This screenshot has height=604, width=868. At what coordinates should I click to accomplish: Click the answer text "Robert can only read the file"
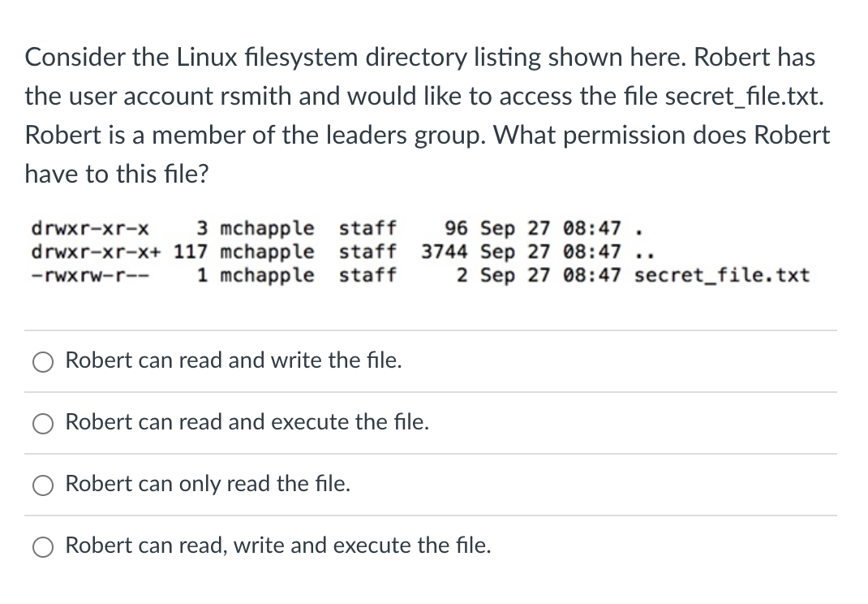coord(208,484)
